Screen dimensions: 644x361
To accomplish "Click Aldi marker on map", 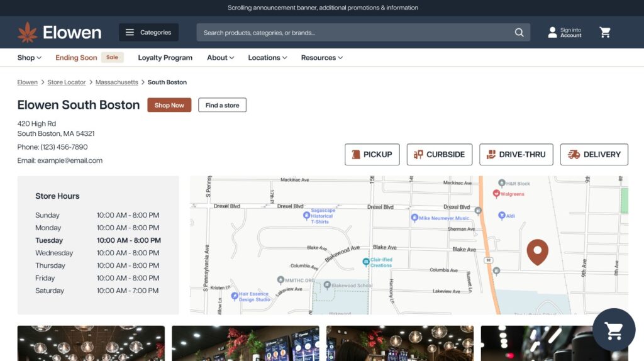I will tap(501, 216).
